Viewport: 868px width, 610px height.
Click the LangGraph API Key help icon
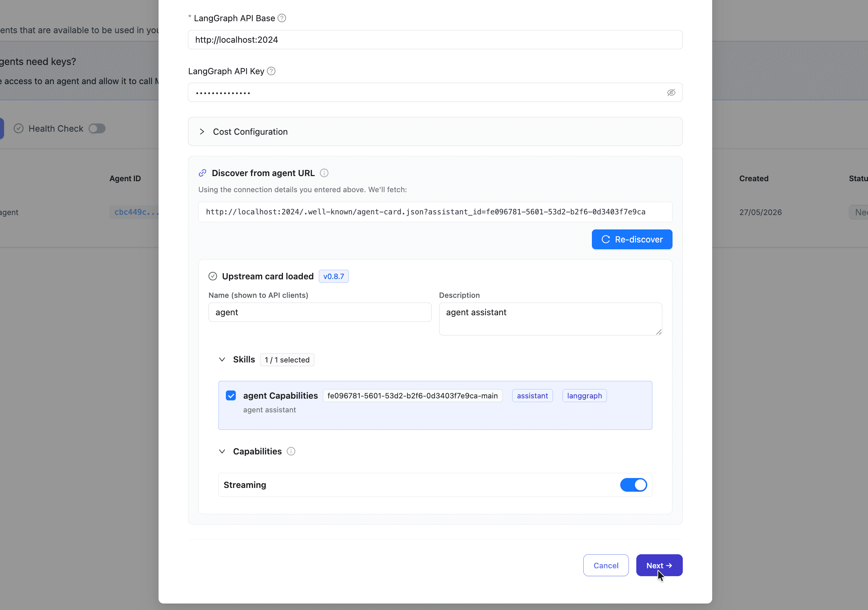tap(271, 71)
